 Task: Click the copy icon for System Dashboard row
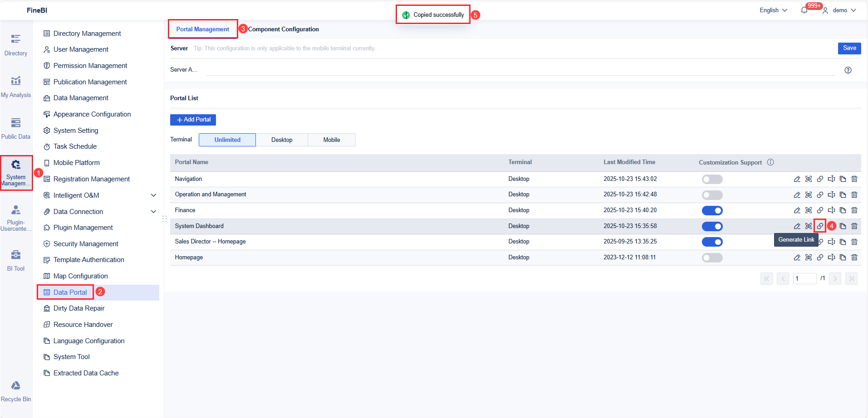point(843,226)
